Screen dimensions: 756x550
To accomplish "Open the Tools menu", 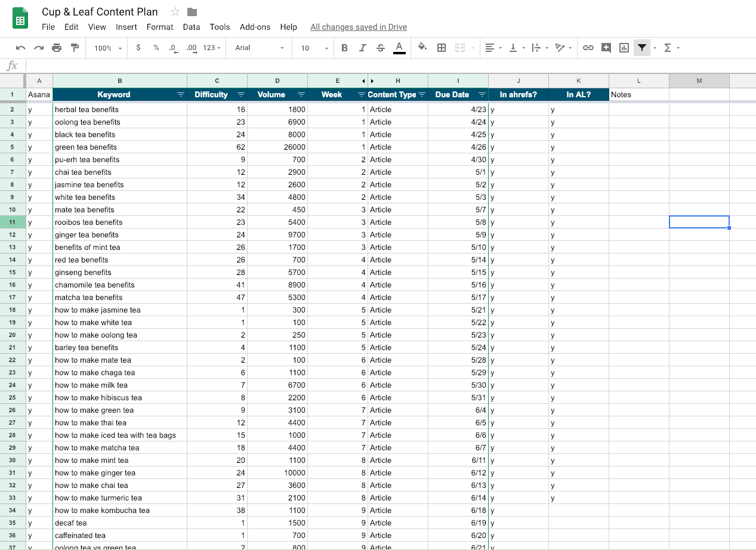I will [220, 27].
